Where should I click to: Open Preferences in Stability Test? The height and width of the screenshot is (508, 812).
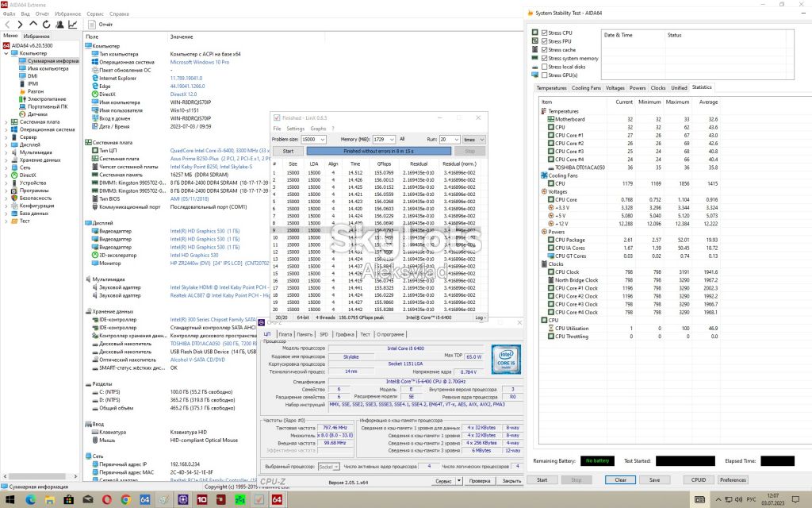733,480
